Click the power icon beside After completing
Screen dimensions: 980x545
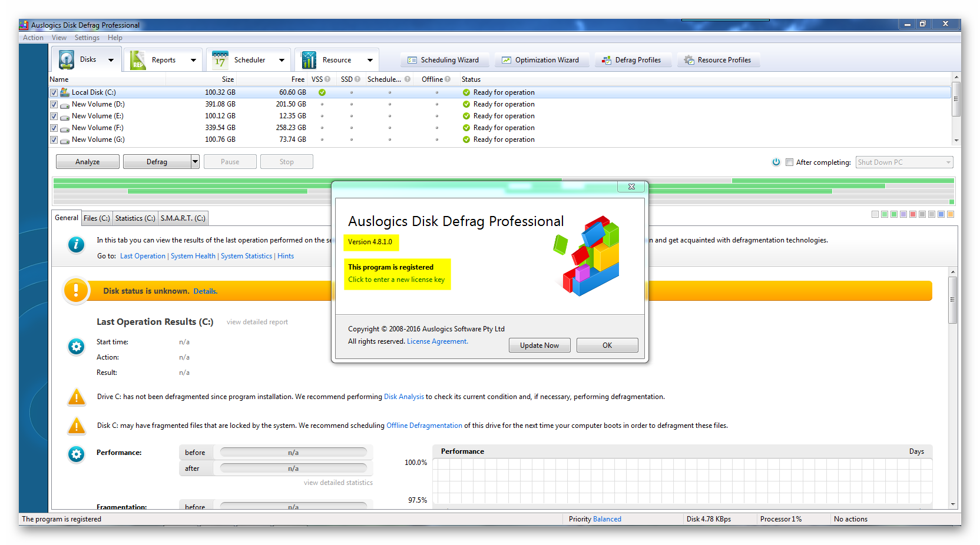(776, 162)
